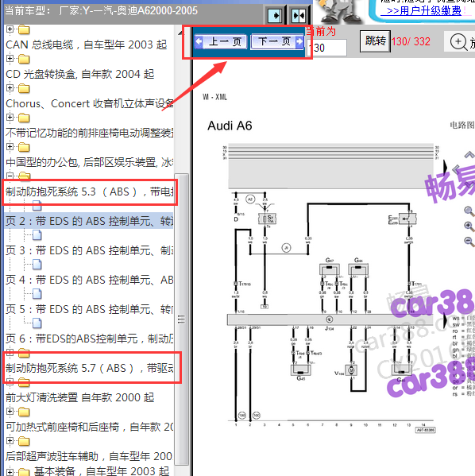This screenshot has width=475, height=476.
Task: Select 不带记忆功能的前排座椅电动调整 item
Action: point(90,133)
